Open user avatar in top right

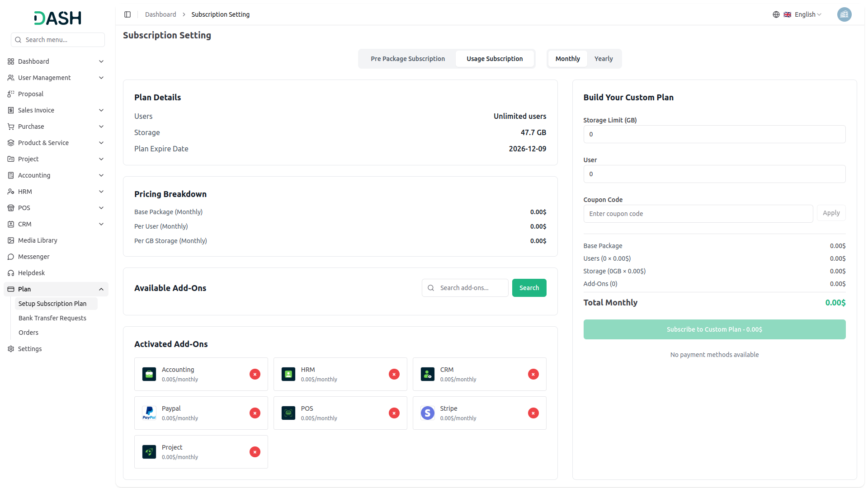coord(844,14)
